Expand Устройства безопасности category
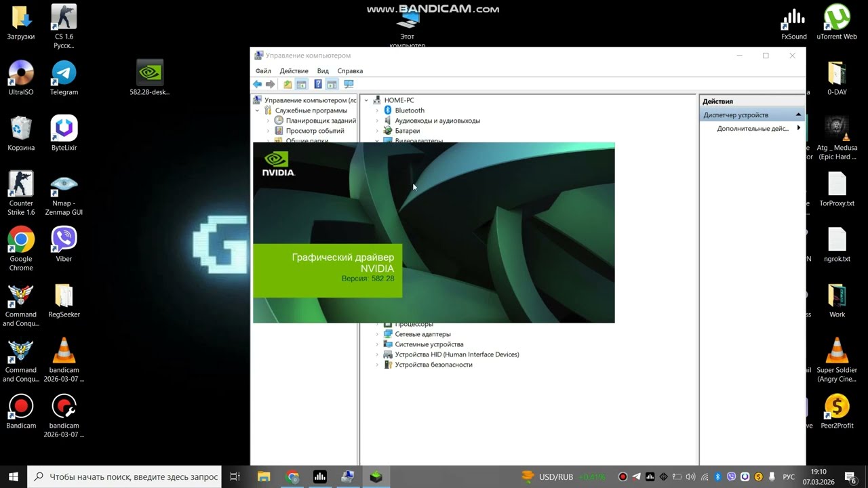Viewport: 868px width, 488px height. (377, 365)
